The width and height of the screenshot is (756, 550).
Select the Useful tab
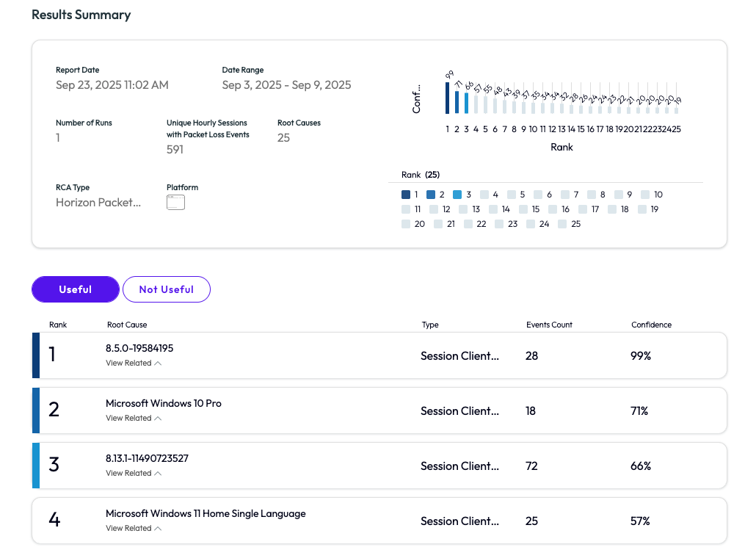click(75, 289)
